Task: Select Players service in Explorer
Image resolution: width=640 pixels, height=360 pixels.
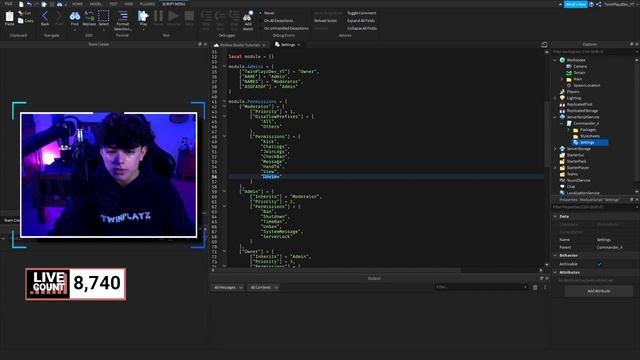Action: [573, 92]
